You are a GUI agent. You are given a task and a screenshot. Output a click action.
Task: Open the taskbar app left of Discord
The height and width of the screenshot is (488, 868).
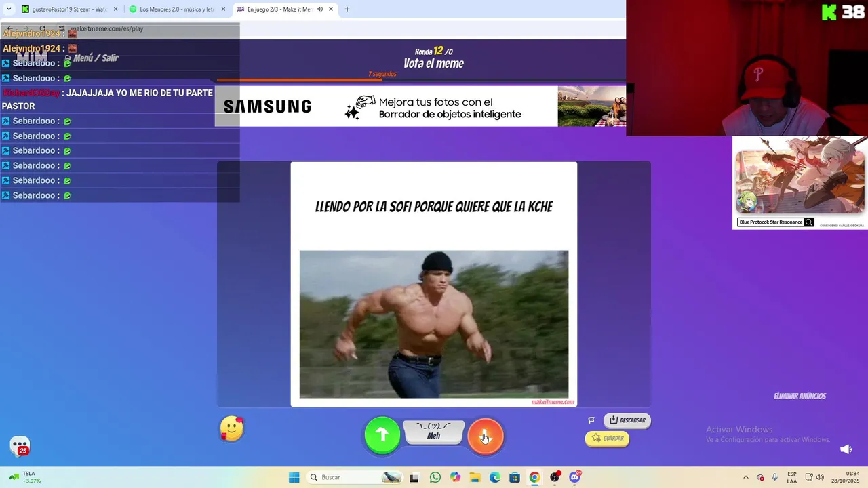coord(555,477)
